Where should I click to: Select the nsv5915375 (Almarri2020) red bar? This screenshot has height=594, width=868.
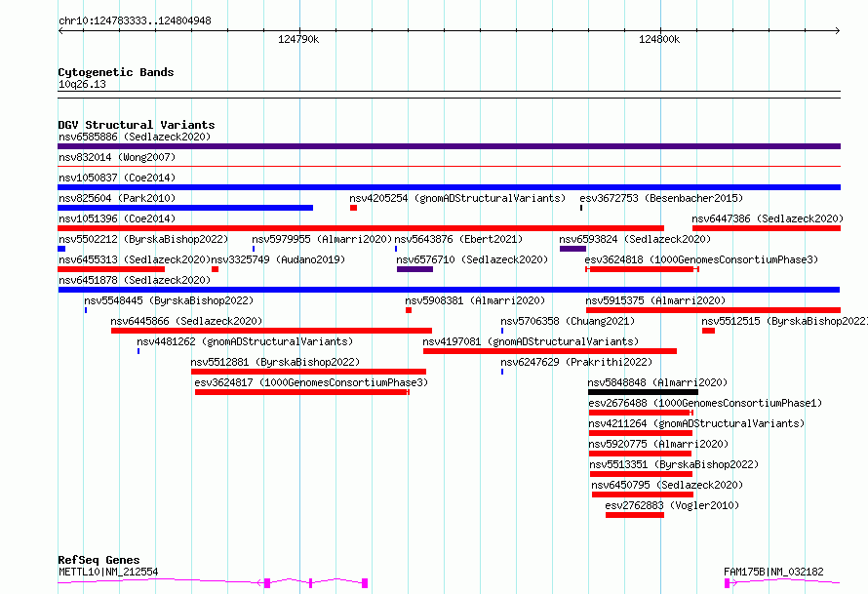pyautogui.click(x=714, y=310)
